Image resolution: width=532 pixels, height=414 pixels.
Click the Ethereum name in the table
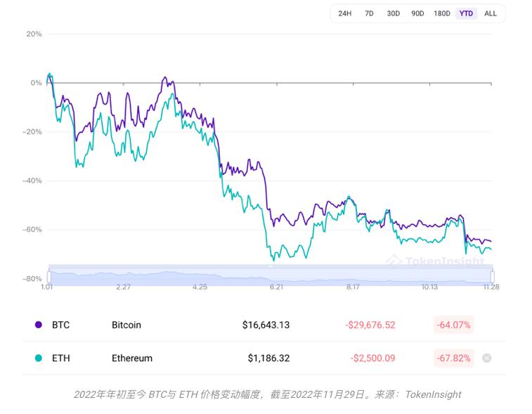click(132, 358)
